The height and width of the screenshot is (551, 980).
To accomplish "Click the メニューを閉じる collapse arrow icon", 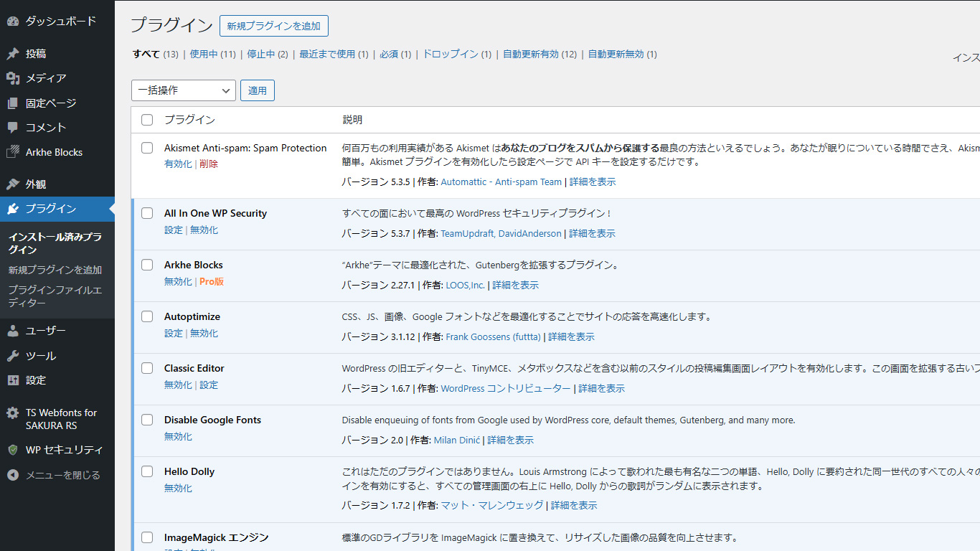I will [13, 475].
